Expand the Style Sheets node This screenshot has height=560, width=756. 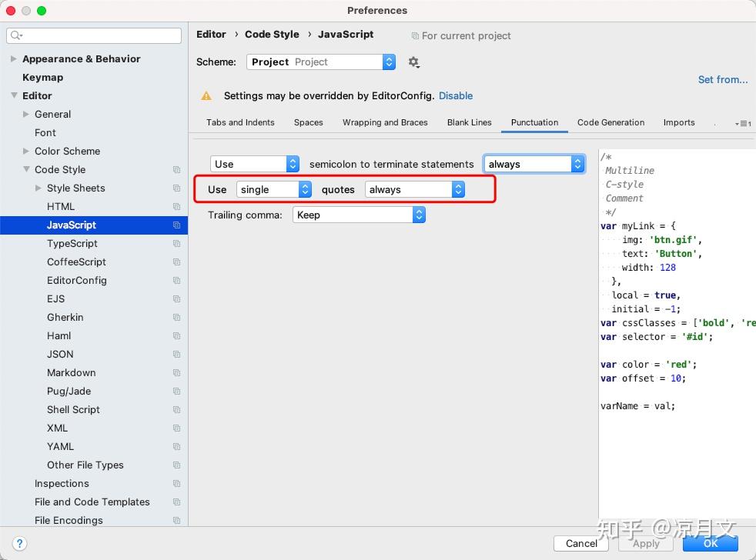point(38,188)
